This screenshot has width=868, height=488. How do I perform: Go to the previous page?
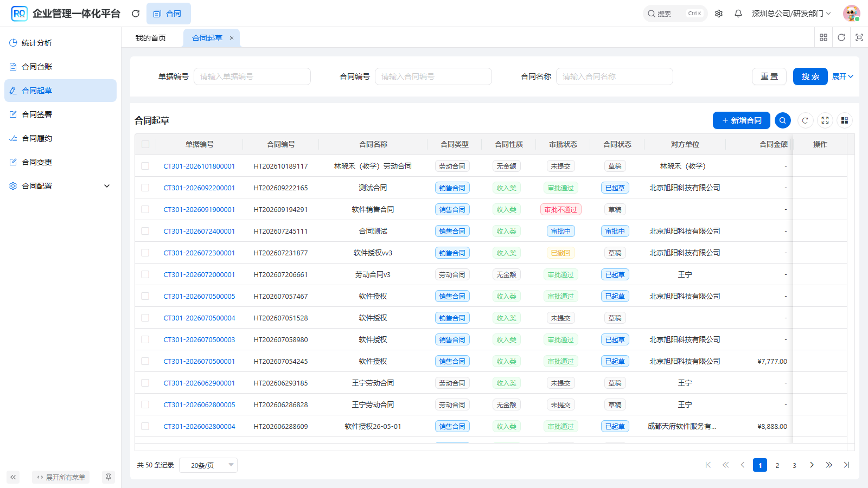[x=743, y=465]
